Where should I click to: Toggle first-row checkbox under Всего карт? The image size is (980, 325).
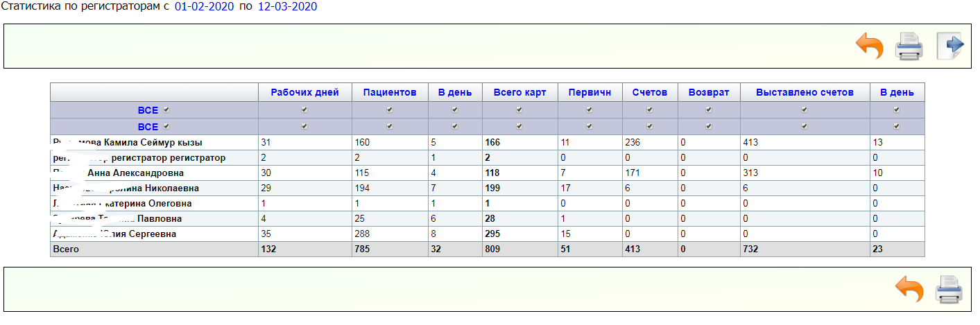(x=519, y=109)
